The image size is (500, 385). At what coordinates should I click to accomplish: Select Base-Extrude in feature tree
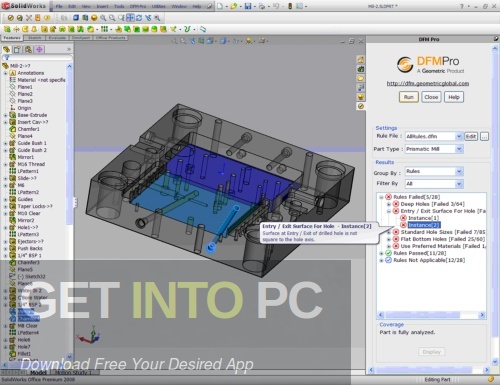point(32,115)
